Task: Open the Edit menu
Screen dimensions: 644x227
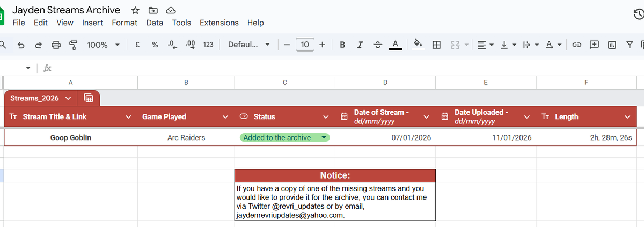Action: point(40,23)
